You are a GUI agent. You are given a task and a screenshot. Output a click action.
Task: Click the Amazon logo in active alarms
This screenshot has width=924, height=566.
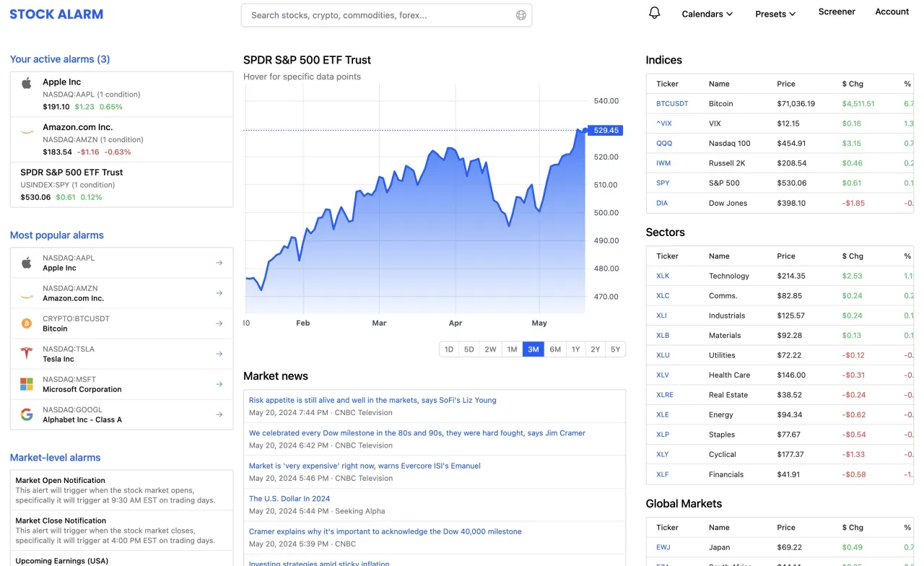[x=27, y=131]
